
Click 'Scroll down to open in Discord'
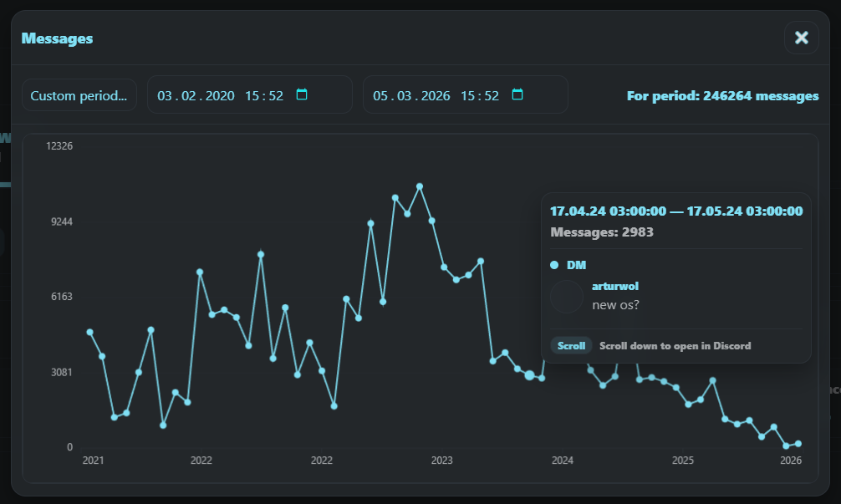(675, 346)
